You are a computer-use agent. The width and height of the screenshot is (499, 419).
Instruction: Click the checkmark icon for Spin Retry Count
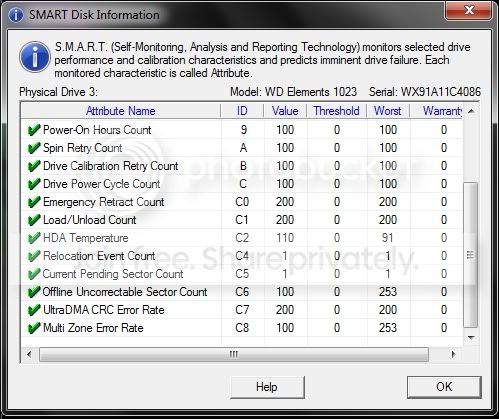(34, 148)
